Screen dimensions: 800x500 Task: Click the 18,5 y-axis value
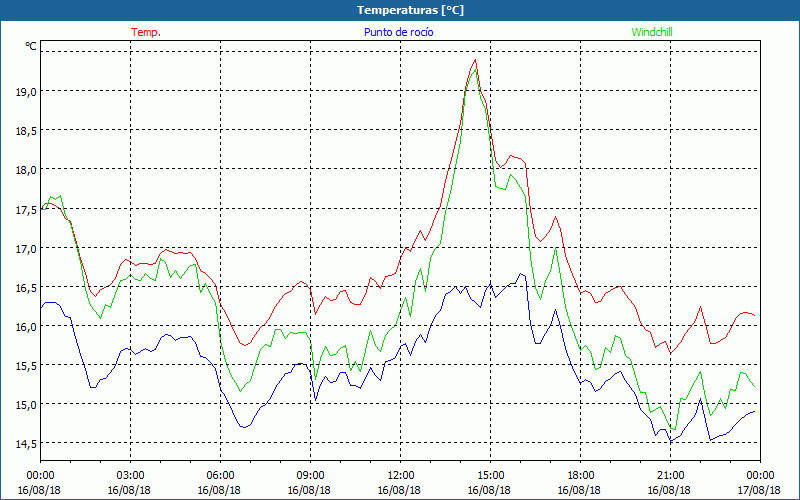coord(28,131)
